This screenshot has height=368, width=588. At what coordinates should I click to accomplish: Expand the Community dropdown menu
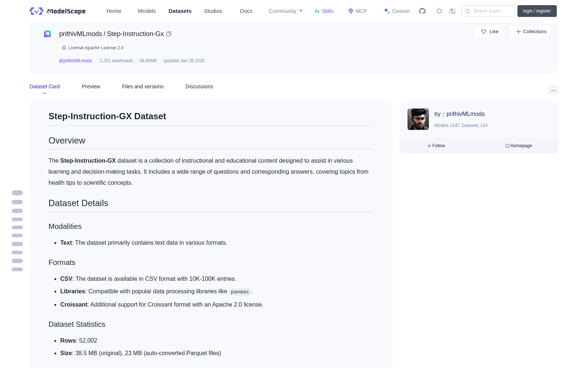(x=286, y=11)
